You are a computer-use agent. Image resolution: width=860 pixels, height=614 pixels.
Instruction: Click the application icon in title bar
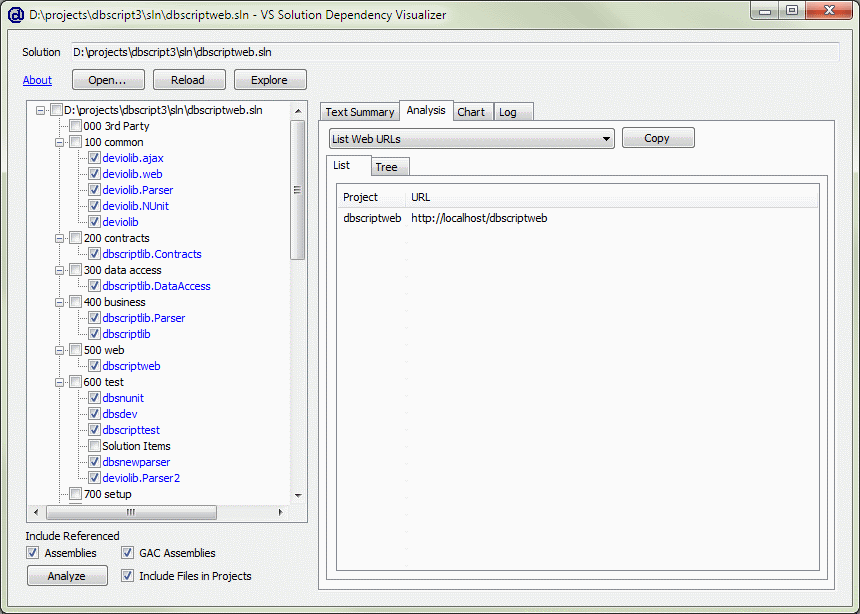(x=15, y=15)
